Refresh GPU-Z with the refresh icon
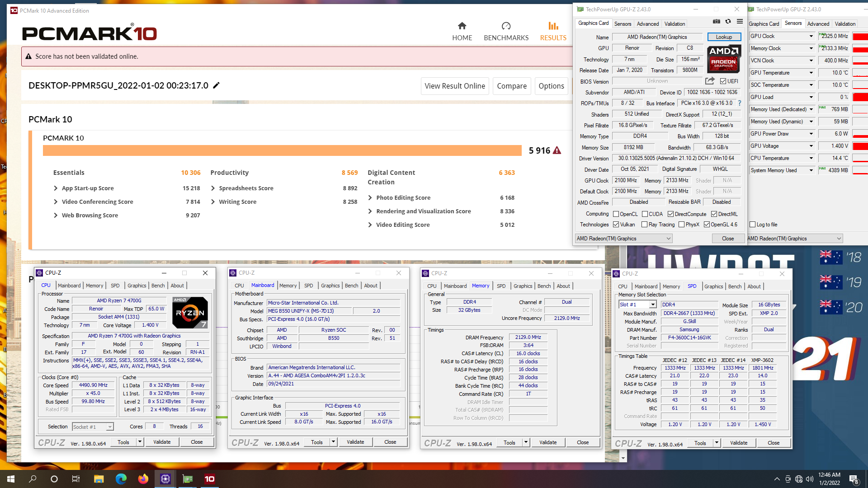The width and height of the screenshot is (868, 488). [728, 22]
